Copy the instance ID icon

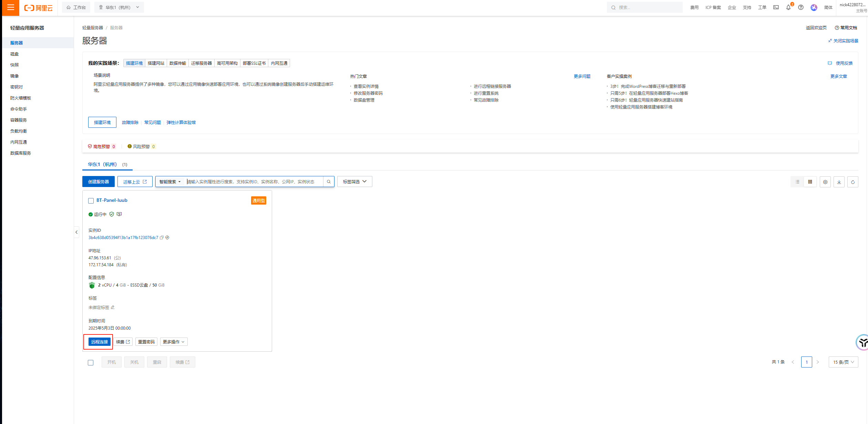click(x=162, y=238)
